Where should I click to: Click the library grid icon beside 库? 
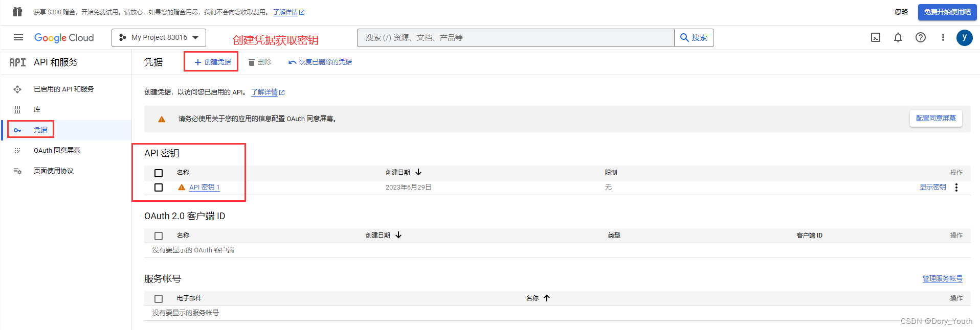tap(17, 110)
